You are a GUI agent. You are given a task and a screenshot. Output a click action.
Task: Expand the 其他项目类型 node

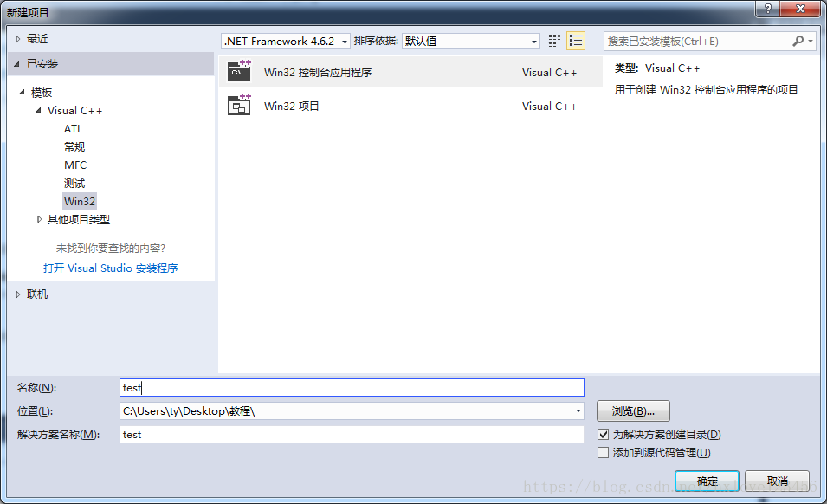click(x=39, y=219)
